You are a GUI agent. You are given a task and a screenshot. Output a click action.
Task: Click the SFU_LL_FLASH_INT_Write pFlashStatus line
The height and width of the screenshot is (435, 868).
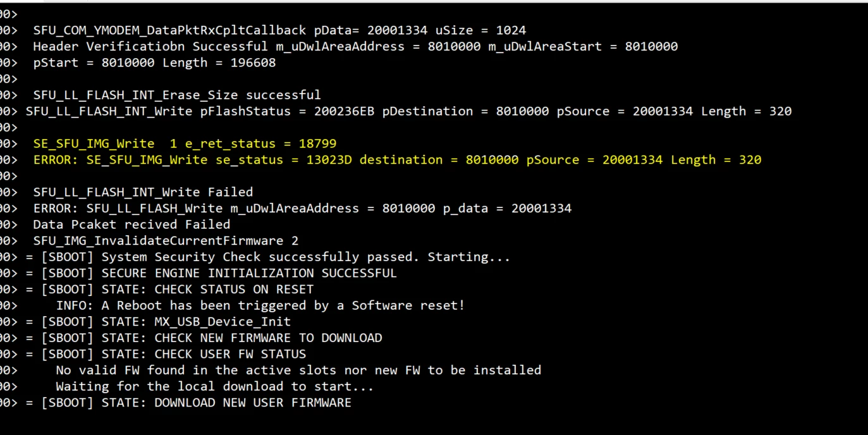(408, 111)
